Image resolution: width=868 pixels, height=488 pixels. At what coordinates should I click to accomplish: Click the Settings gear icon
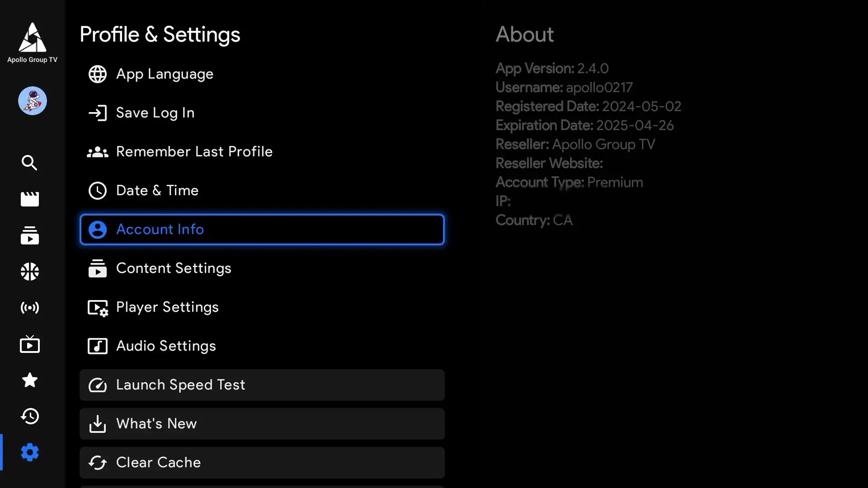[30, 452]
